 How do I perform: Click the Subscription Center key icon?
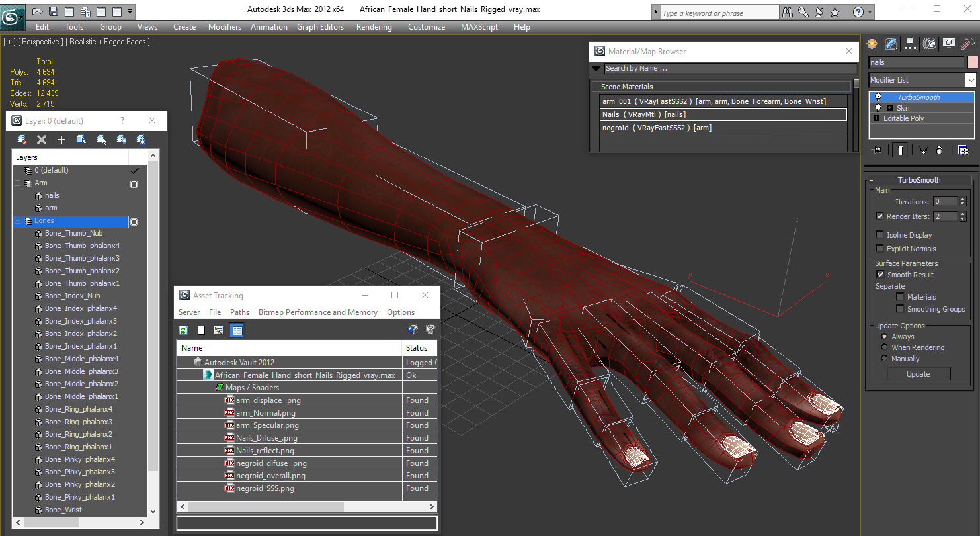(803, 12)
